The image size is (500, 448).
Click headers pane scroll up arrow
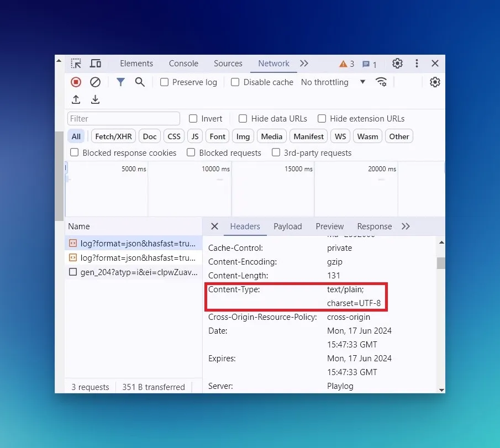point(441,243)
